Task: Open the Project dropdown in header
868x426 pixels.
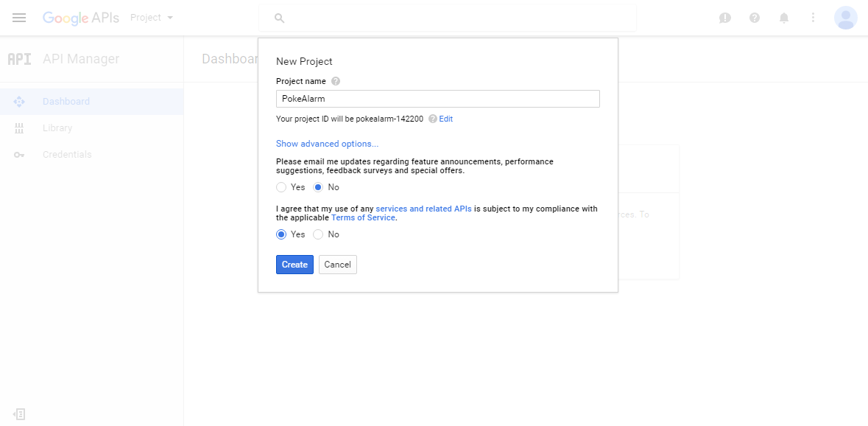Action: pyautogui.click(x=152, y=18)
